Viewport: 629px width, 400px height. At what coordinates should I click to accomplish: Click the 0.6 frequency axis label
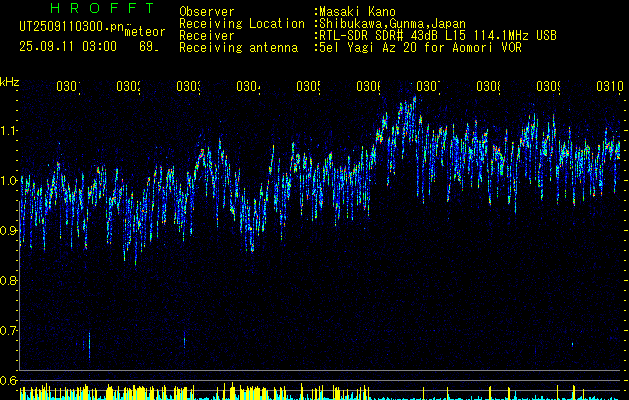(8, 380)
